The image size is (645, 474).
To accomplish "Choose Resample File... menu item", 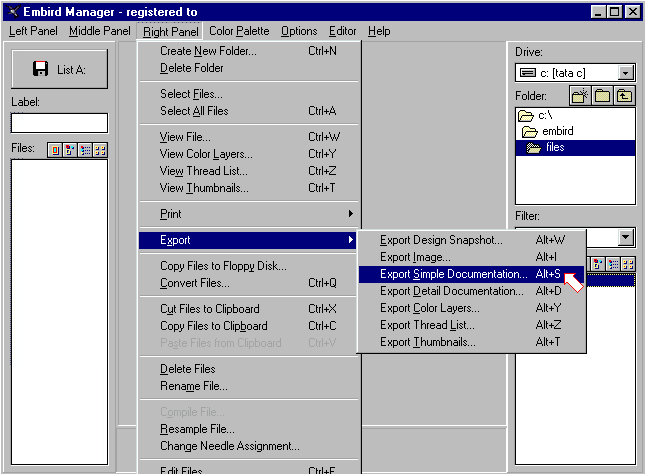I will click(x=248, y=429).
